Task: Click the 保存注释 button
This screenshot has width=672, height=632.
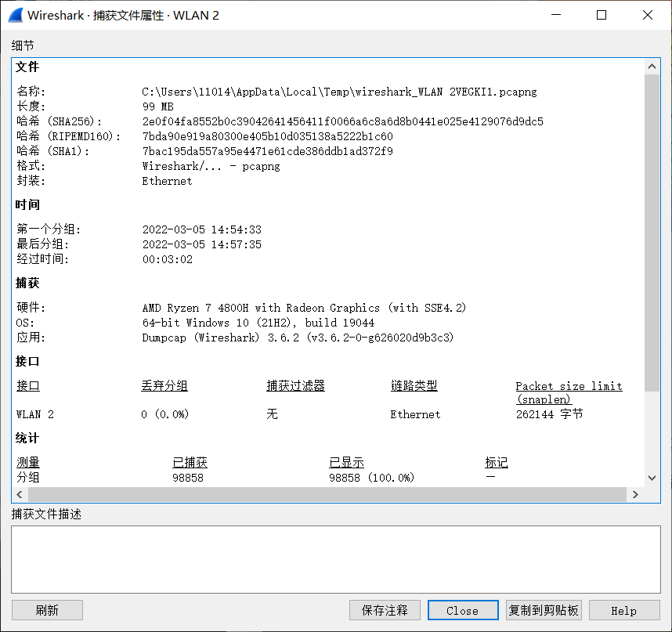Action: [385, 610]
